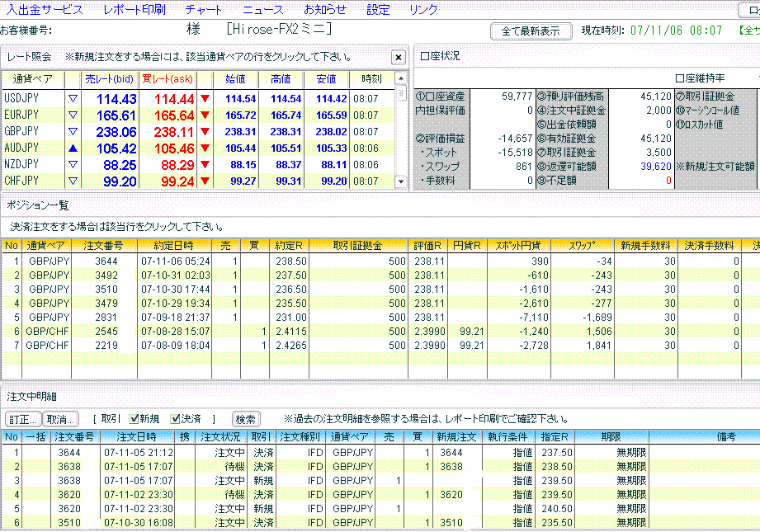760x532 pixels.
Task: Click the 約定日時 column header
Action: pos(174,246)
